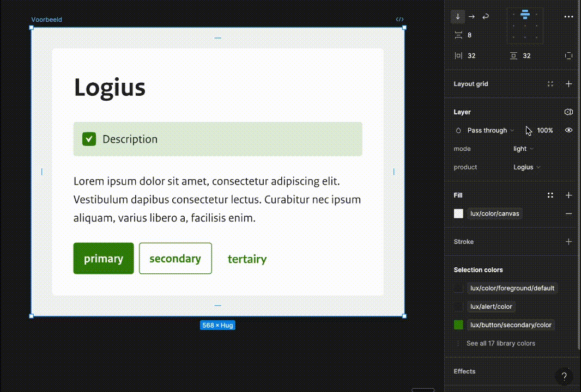This screenshot has width=581, height=392.
Task: Add a layout grid with plus
Action: (x=568, y=84)
